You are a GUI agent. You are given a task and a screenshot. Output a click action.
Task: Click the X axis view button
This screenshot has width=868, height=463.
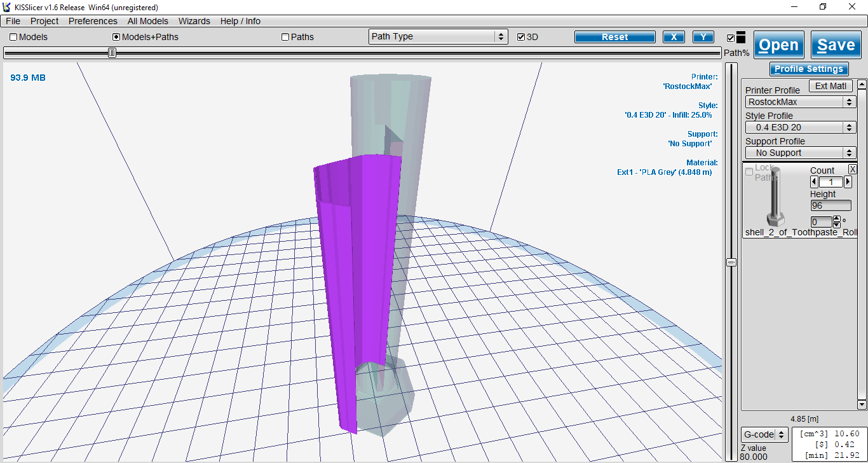674,37
